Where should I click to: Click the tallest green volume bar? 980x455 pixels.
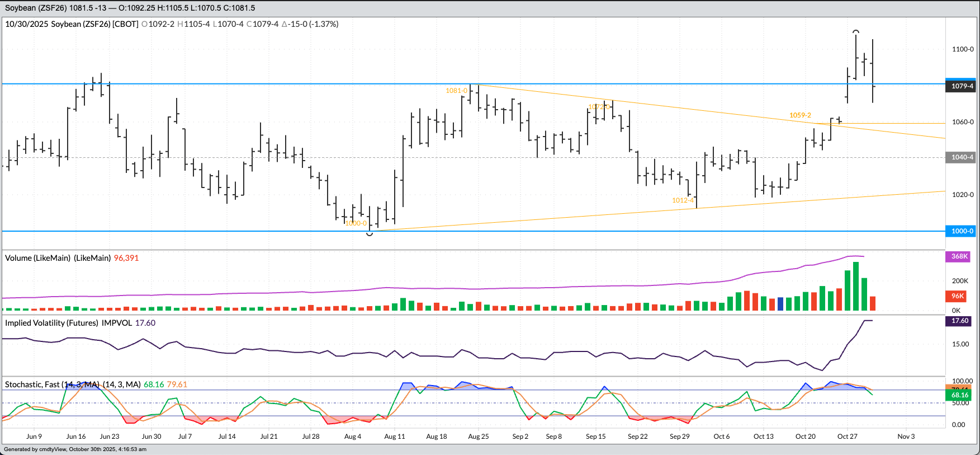856,286
